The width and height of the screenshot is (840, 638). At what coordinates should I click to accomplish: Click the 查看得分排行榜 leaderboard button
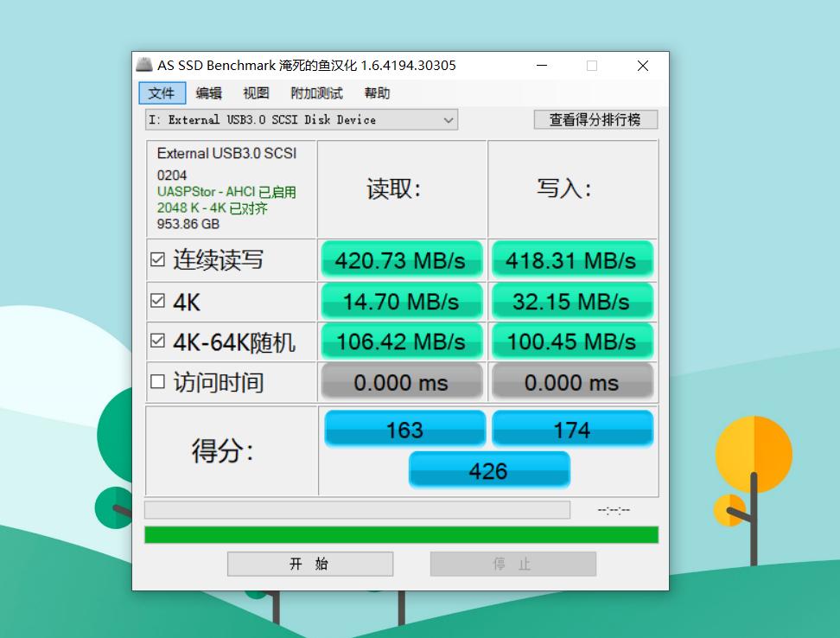point(595,119)
